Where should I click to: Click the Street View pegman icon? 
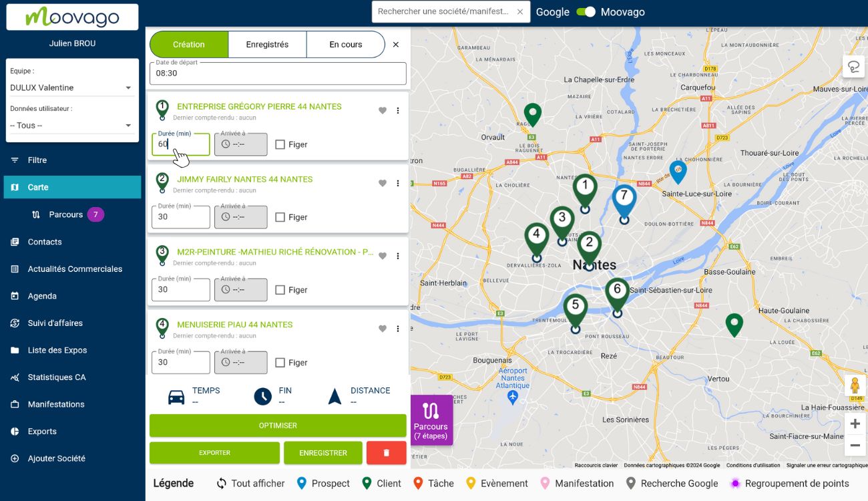tap(855, 387)
